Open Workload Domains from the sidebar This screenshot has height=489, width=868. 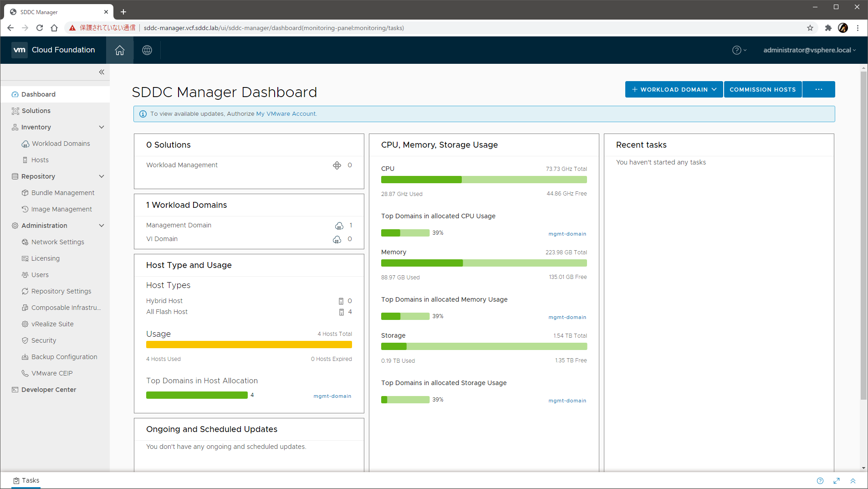point(61,143)
